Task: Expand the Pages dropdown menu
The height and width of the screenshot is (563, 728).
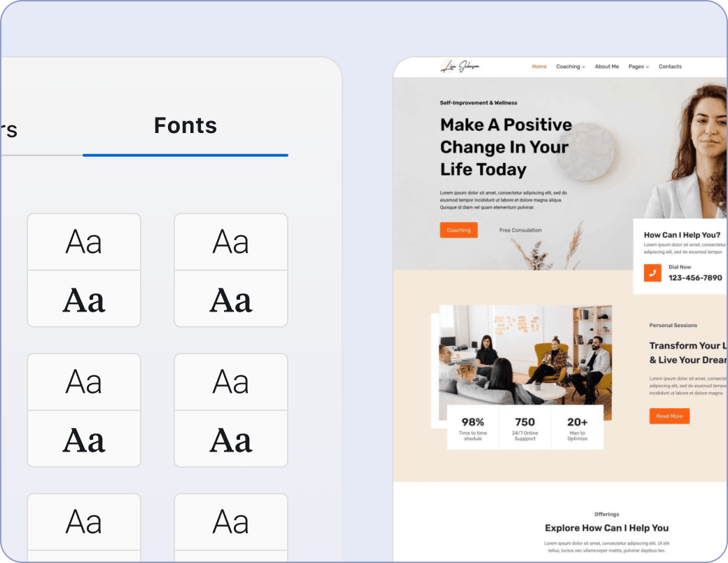Action: pos(638,67)
